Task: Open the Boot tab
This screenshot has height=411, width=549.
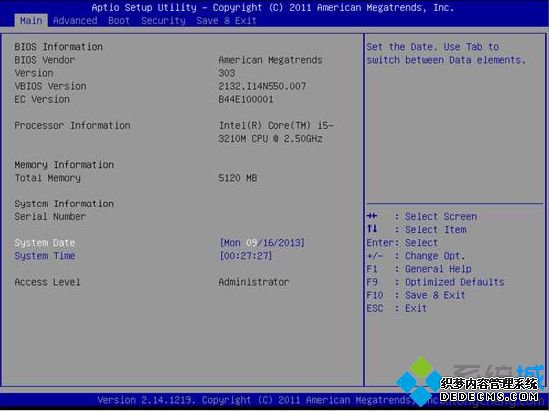Action: pyautogui.click(x=119, y=21)
